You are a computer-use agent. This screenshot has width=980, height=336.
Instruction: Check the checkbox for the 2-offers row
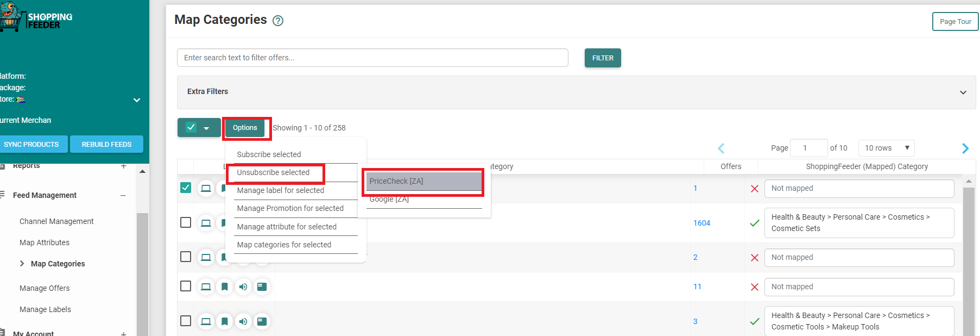186,257
